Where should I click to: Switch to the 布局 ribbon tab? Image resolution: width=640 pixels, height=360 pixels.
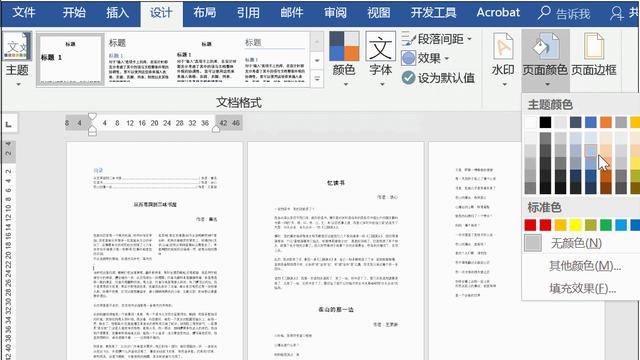coord(205,13)
